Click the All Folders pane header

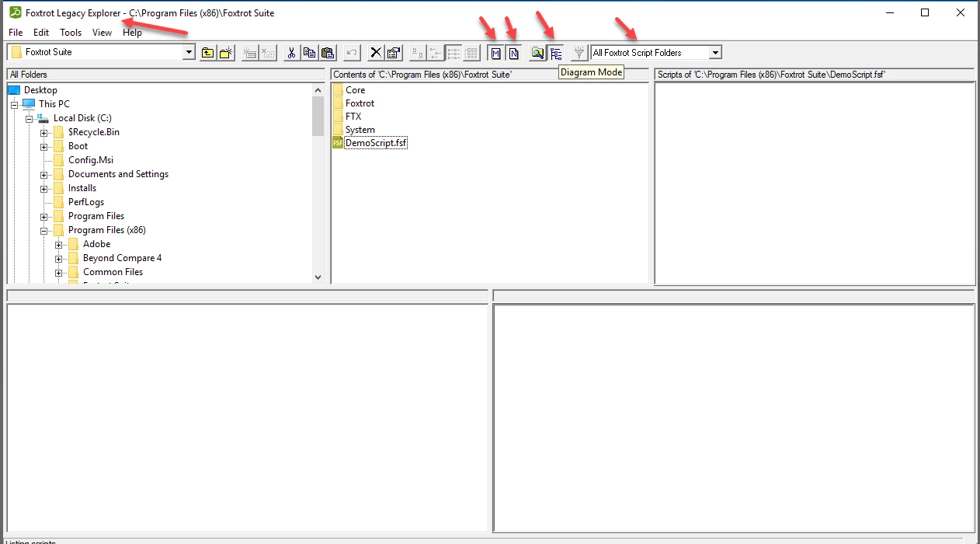coord(165,75)
